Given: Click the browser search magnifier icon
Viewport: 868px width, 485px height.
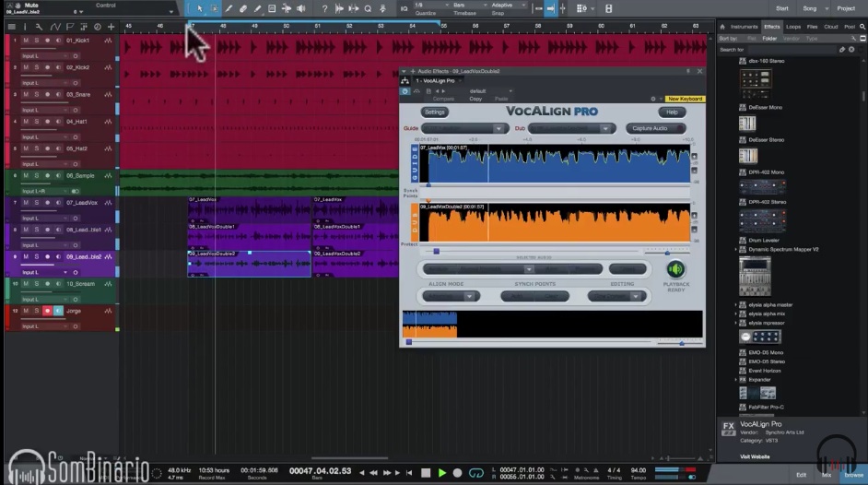Looking at the screenshot, I should pos(862,27).
